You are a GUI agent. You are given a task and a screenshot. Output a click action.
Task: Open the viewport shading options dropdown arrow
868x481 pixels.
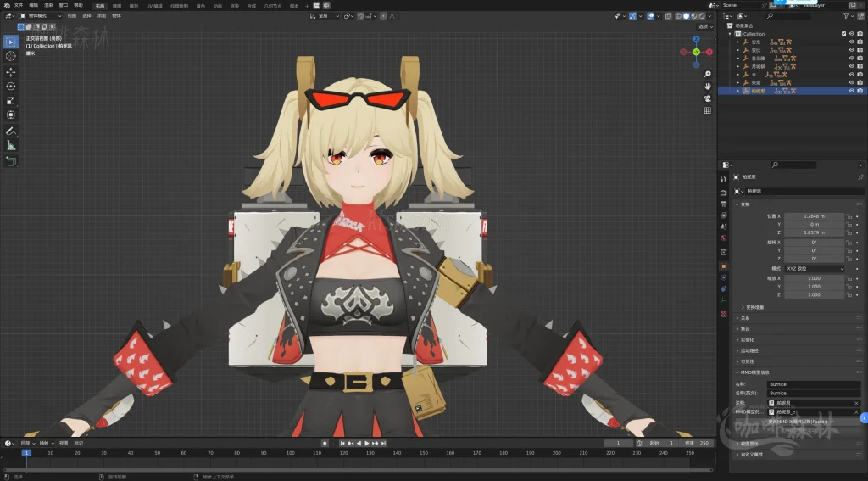[x=709, y=16]
